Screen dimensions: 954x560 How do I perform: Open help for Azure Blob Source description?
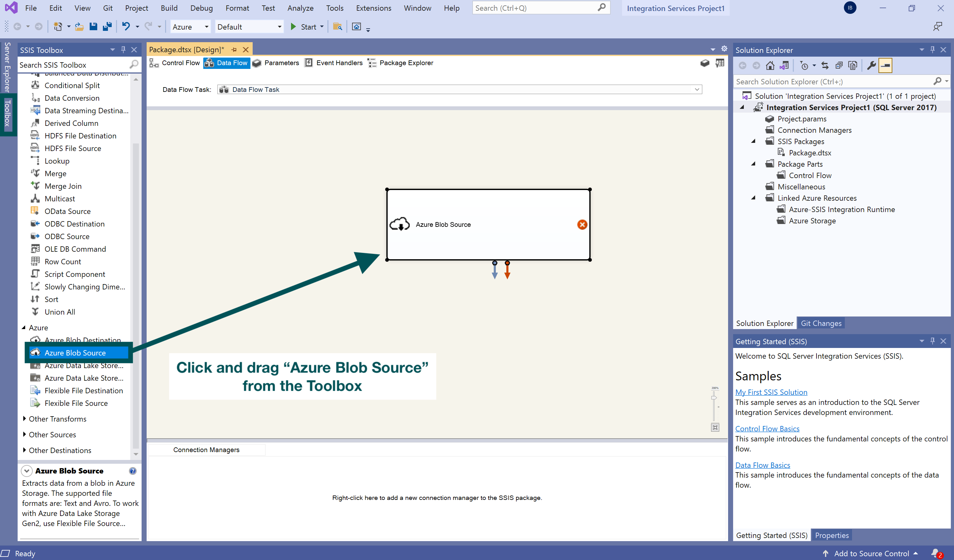132,471
